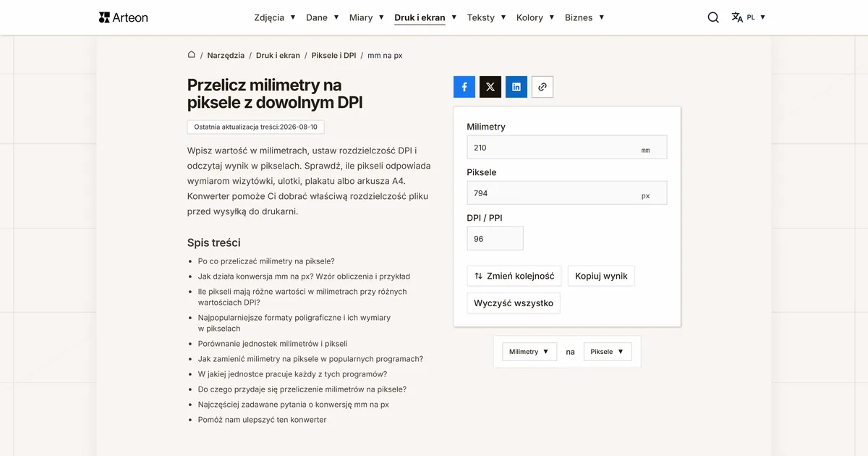Open the Biznes navigation item

[579, 17]
